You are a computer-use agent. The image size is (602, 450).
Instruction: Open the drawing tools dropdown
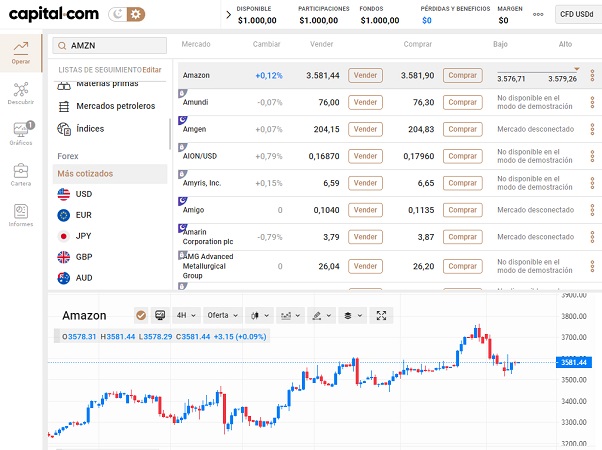point(322,316)
